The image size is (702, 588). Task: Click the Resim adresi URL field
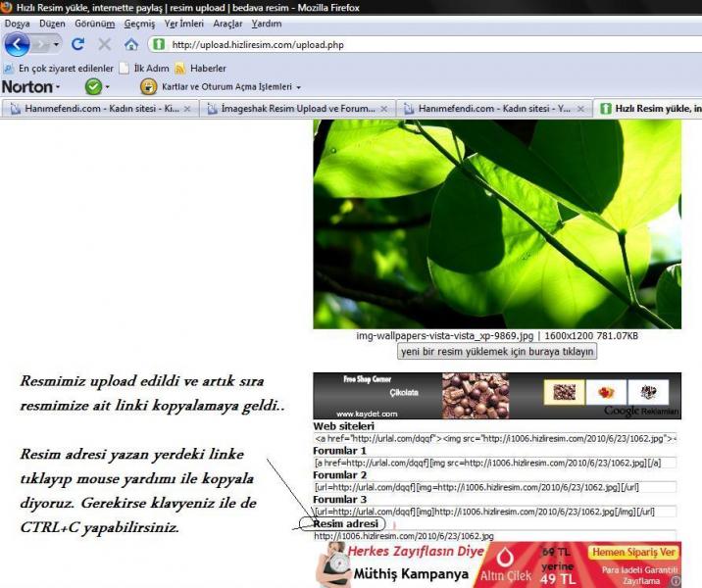[x=494, y=536]
